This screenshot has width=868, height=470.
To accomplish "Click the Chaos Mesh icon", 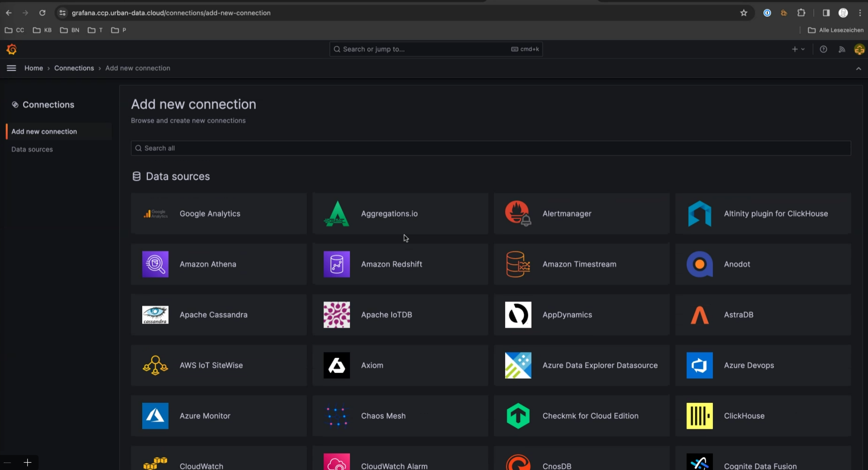I will coord(337,416).
